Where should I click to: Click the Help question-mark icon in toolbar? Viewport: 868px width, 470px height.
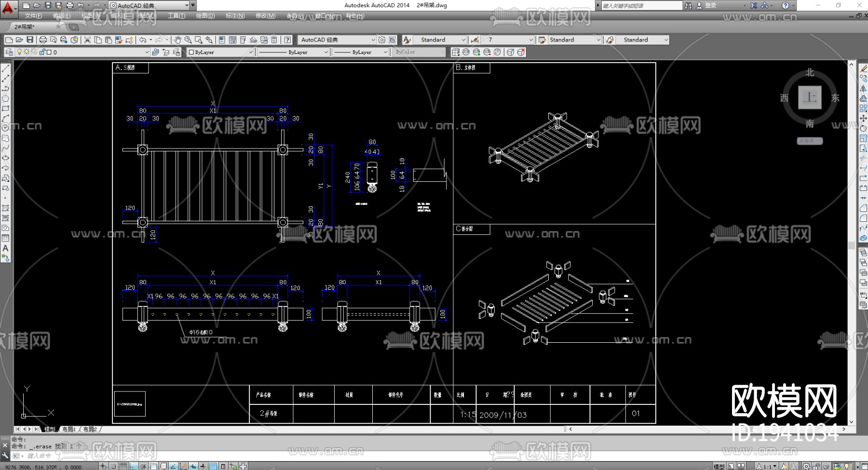(x=287, y=40)
